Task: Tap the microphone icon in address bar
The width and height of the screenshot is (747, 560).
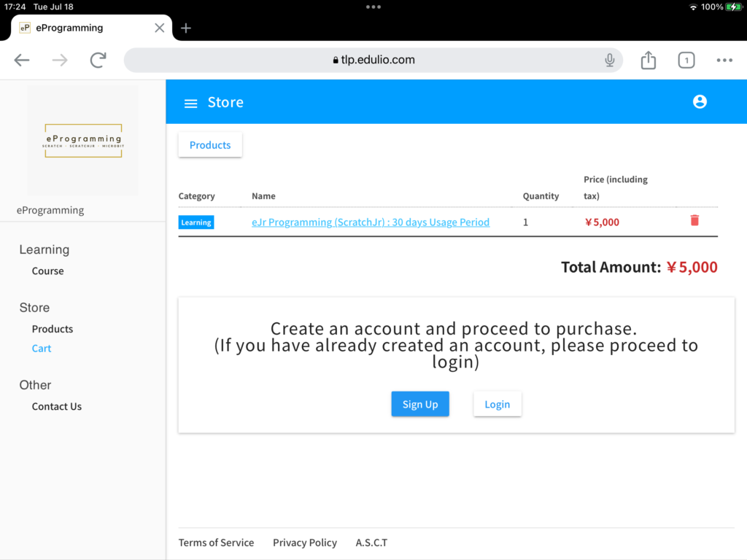Action: point(610,61)
